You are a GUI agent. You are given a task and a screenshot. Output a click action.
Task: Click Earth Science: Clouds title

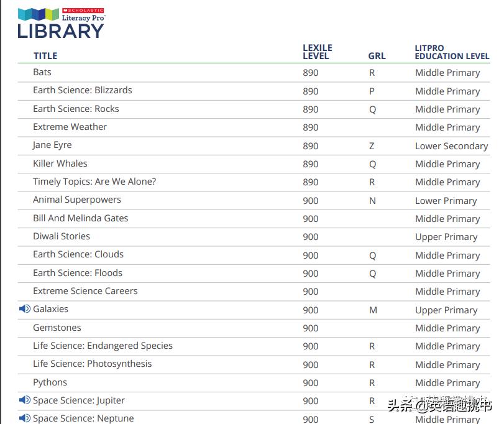(78, 254)
